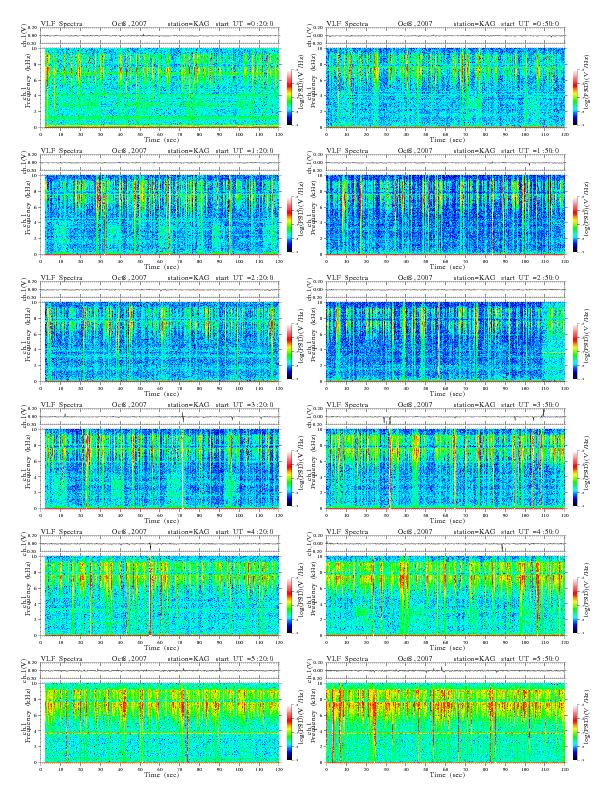Click 'Time (sec)' label under the UT 5:50:0 plot
Image resolution: width=612 pixels, height=792 pixels.
[x=447, y=775]
